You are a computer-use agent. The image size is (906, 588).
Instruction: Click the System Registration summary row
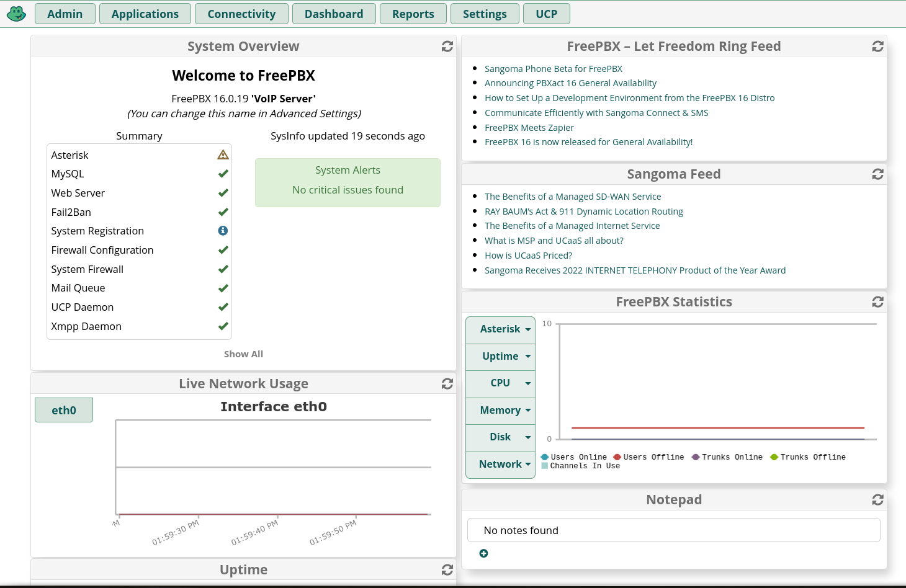pos(140,231)
